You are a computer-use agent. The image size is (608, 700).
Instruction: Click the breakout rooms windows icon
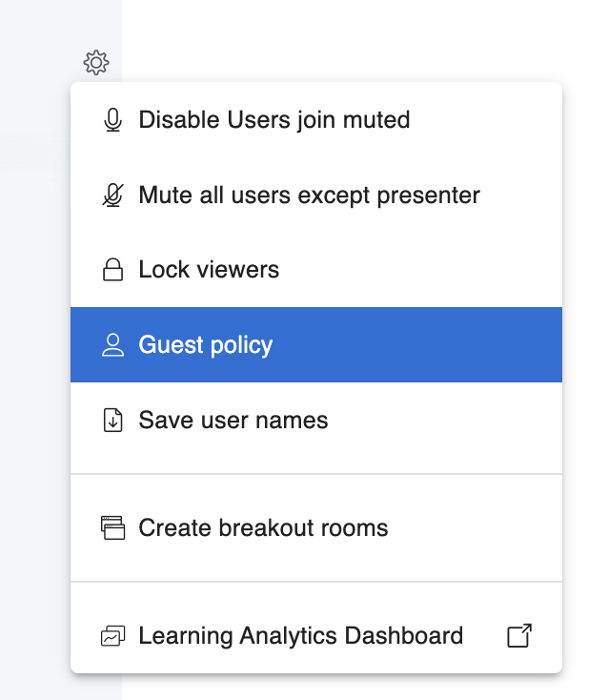tap(112, 527)
